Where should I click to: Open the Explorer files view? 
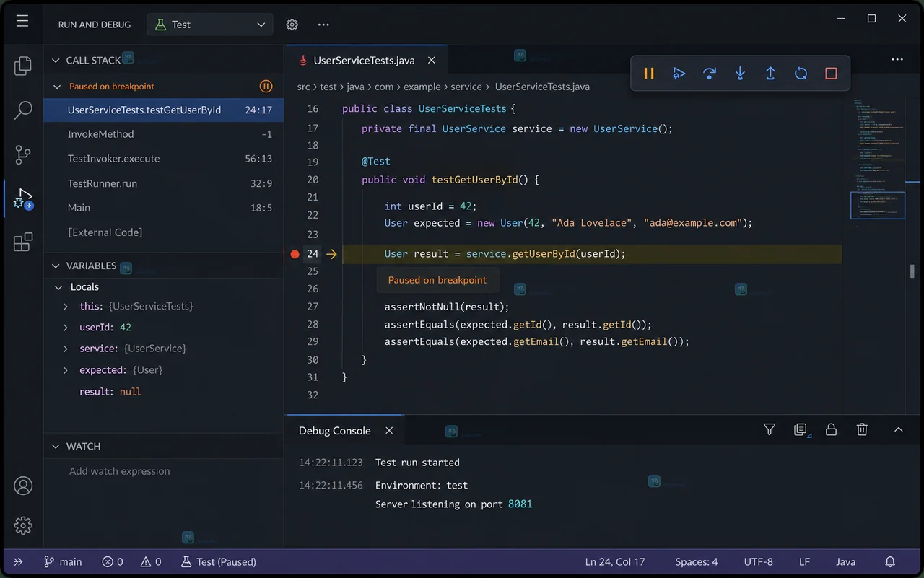23,66
